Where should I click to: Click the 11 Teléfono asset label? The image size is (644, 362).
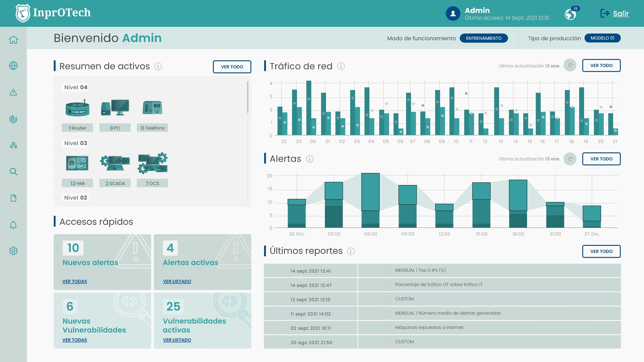pos(152,128)
